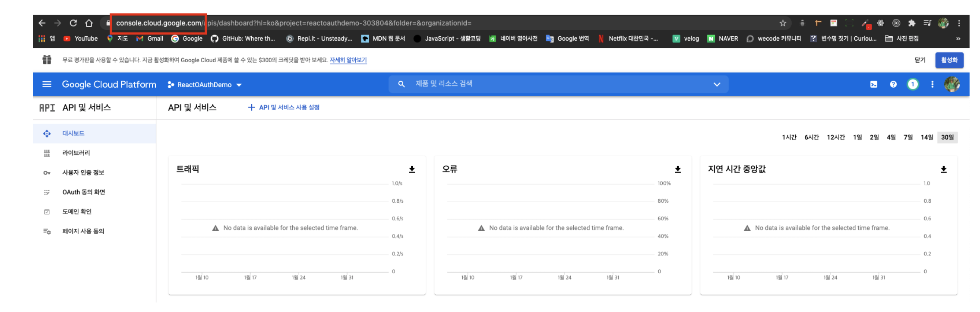Show hidden bookmarks with the double chevron

click(958, 38)
